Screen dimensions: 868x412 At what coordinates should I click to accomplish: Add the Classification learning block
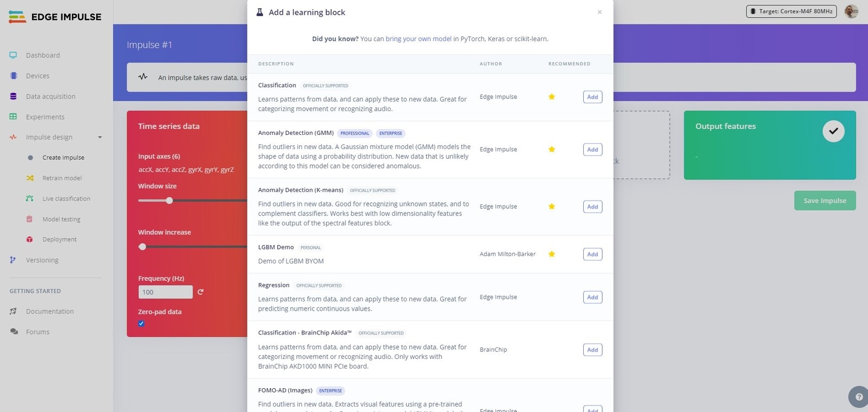click(x=592, y=97)
